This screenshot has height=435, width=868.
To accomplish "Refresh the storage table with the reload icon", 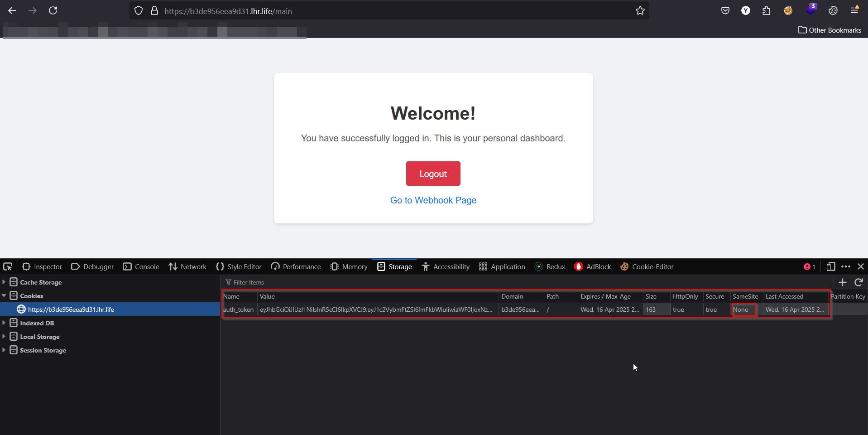I will point(858,282).
